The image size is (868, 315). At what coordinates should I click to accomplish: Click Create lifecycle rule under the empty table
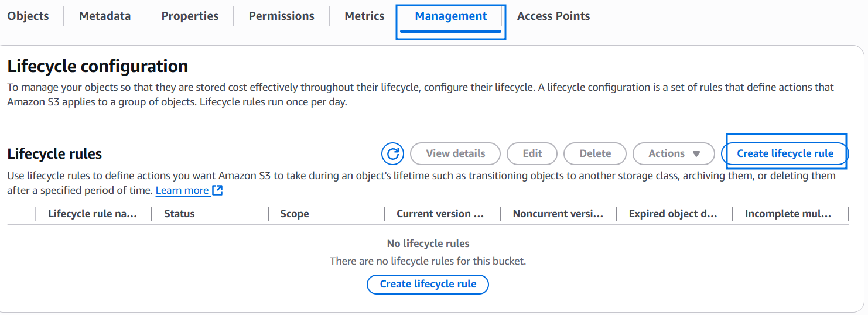coord(428,285)
